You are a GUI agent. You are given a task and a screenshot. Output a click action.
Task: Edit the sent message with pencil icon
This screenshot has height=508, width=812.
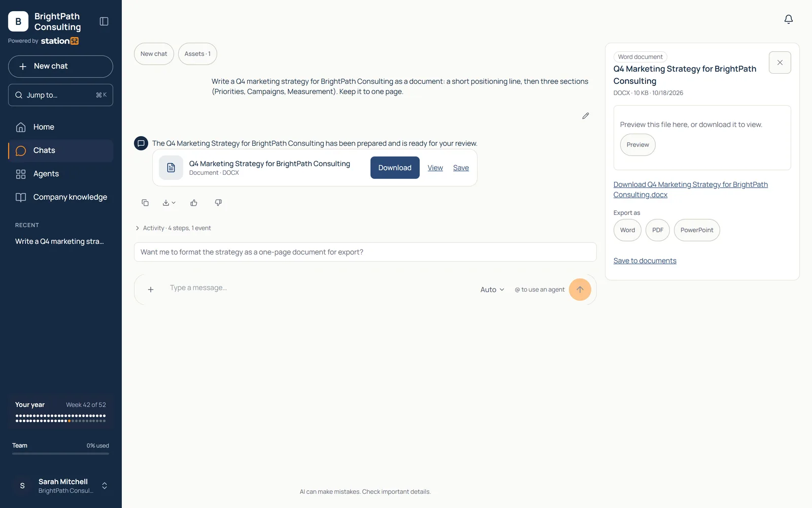click(x=585, y=116)
